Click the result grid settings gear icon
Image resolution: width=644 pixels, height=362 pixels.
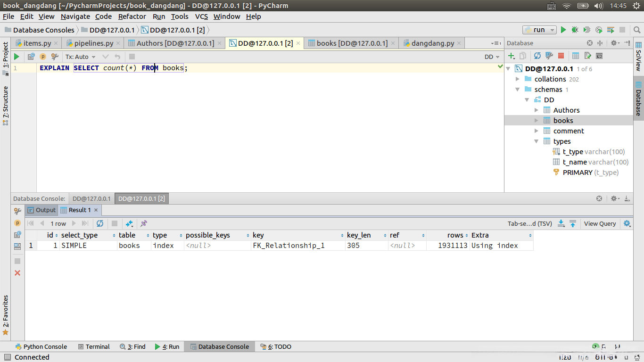(627, 223)
